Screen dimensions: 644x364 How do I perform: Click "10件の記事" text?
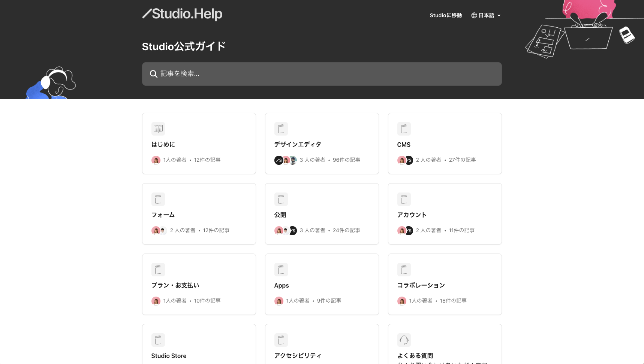[x=207, y=301]
